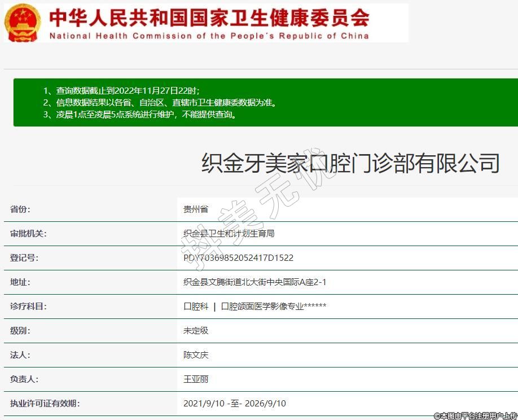Image resolution: width=518 pixels, height=420 pixels.
Task: Click the registration number starting with PDY
Action: [x=238, y=258]
